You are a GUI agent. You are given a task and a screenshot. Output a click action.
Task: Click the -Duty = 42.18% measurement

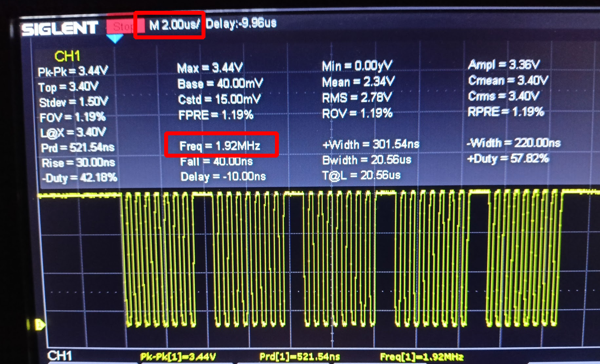(x=79, y=178)
